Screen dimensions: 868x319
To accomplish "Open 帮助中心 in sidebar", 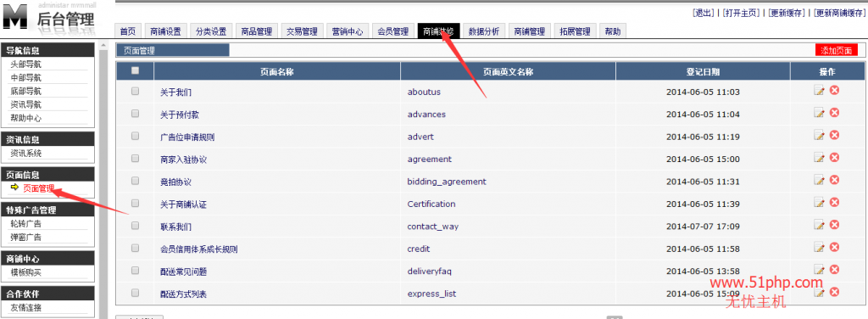I will [x=25, y=118].
